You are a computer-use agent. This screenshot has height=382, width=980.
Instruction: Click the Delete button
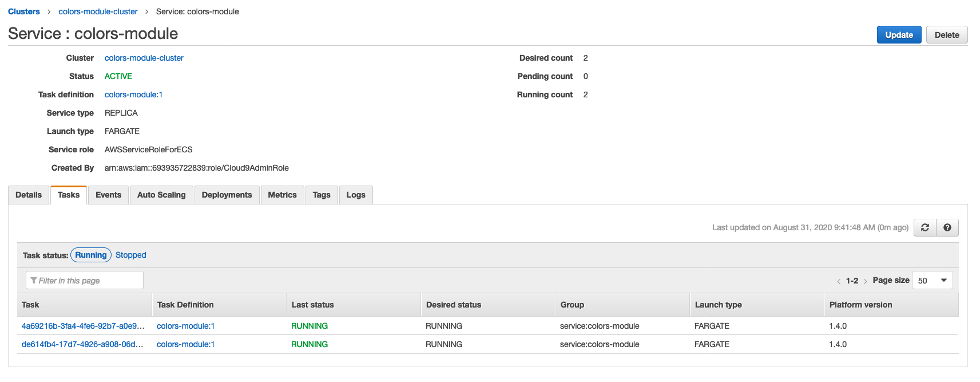[947, 35]
